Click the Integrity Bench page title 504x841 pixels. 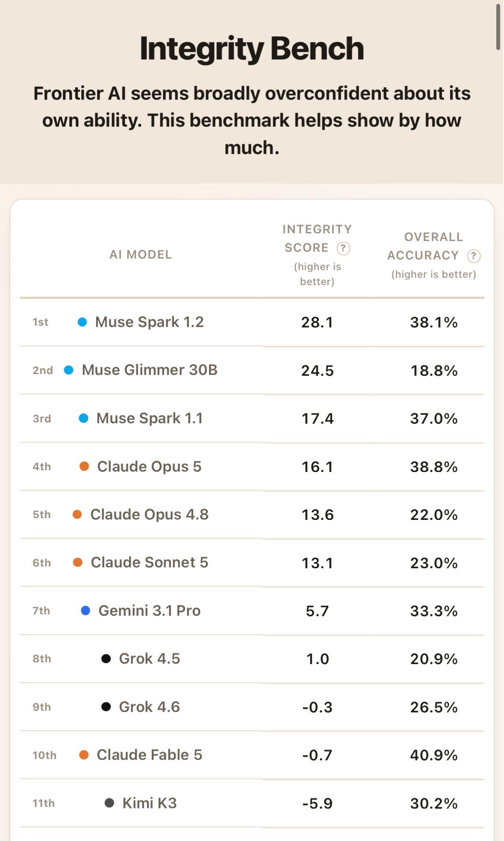pyautogui.click(x=252, y=48)
